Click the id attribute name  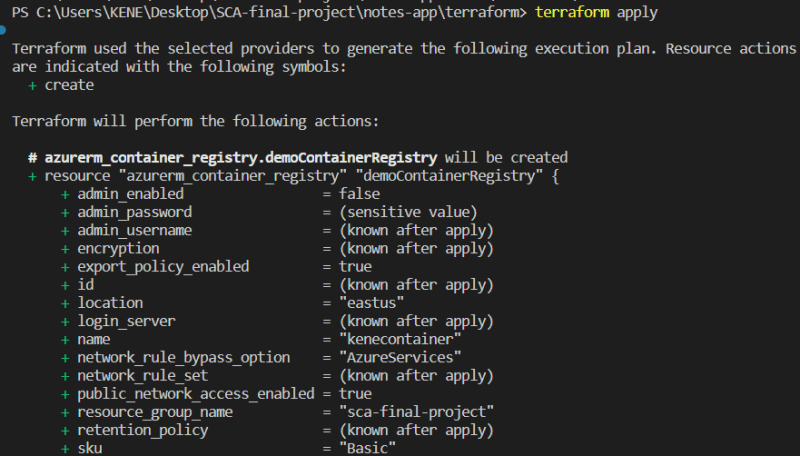(x=86, y=285)
